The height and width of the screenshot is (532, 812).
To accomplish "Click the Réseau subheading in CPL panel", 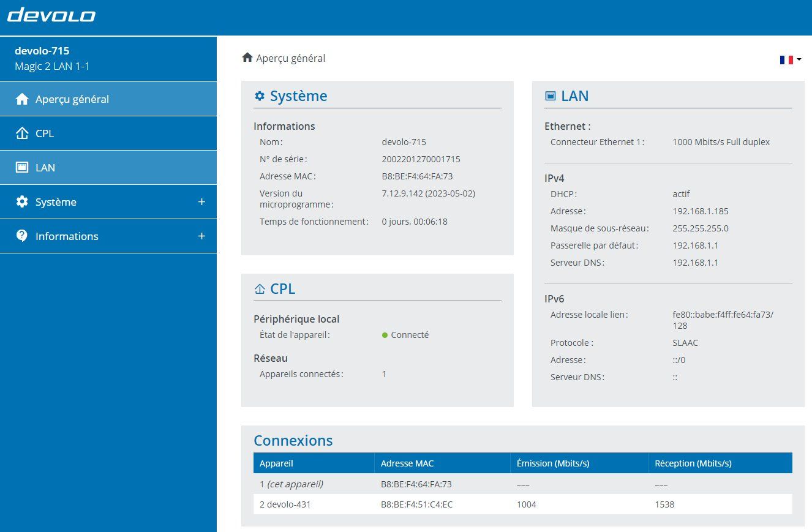I will [271, 358].
